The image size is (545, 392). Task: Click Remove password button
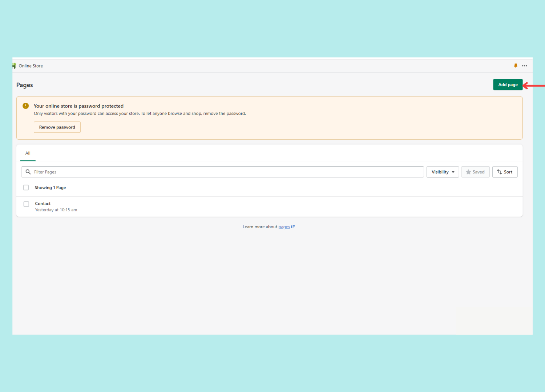pos(57,127)
